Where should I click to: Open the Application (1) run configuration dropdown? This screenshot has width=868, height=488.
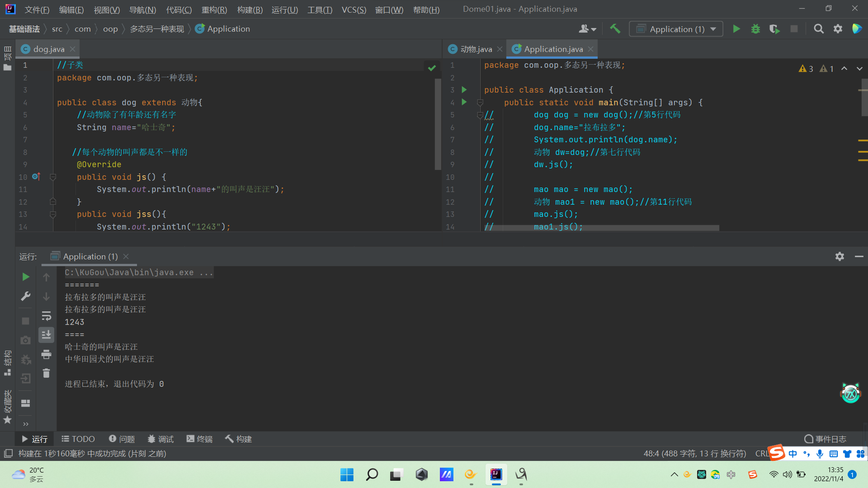[x=676, y=29]
